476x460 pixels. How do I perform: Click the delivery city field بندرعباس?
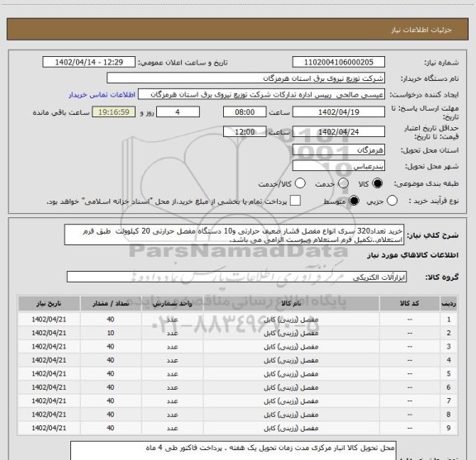[x=339, y=166]
